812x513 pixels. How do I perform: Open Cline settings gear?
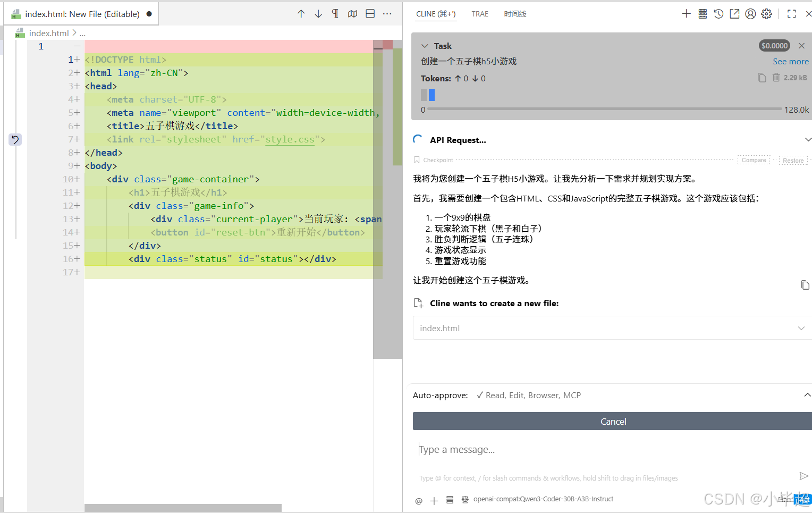coord(766,14)
